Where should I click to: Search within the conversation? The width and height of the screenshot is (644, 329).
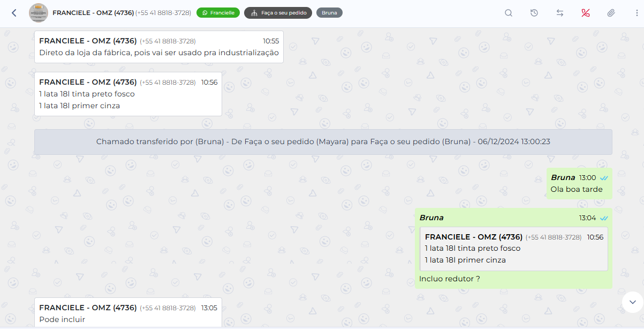[509, 13]
